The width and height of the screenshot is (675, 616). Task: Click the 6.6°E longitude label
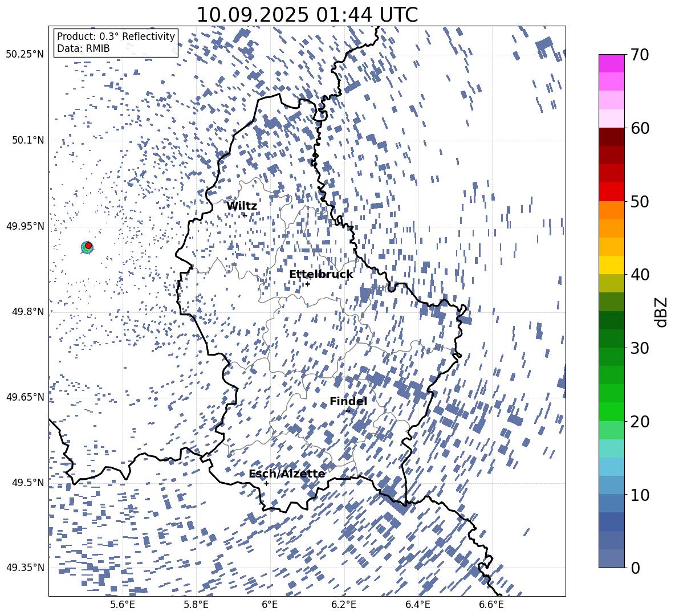coord(491,605)
